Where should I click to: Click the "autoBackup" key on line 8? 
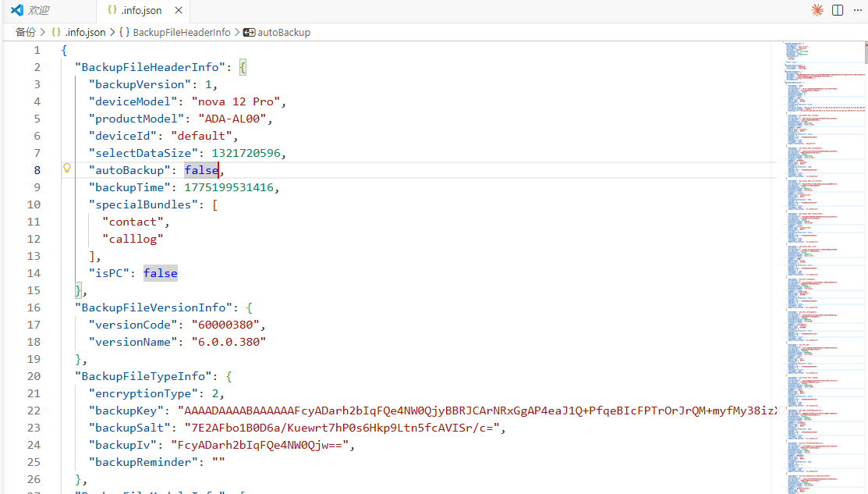[x=129, y=170]
